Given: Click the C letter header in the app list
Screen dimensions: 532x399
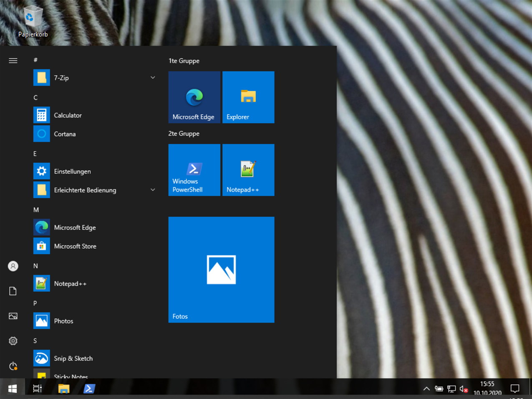Looking at the screenshot, I should (35, 98).
